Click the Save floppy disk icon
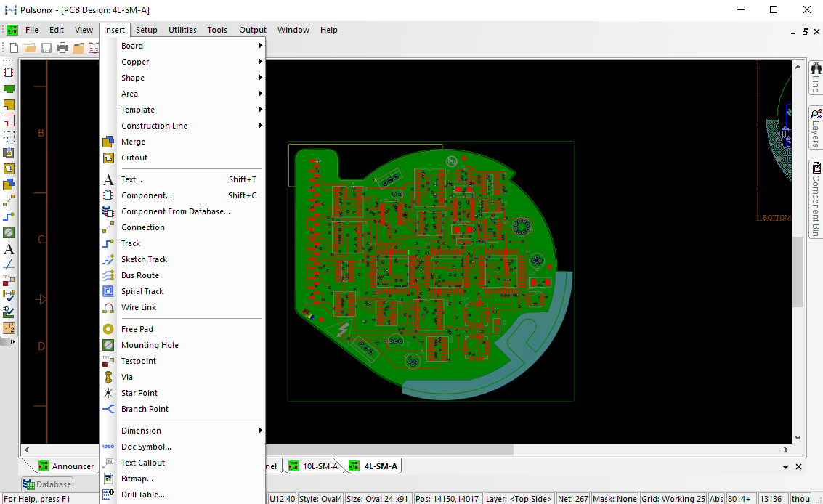This screenshot has width=823, height=504. click(x=46, y=48)
